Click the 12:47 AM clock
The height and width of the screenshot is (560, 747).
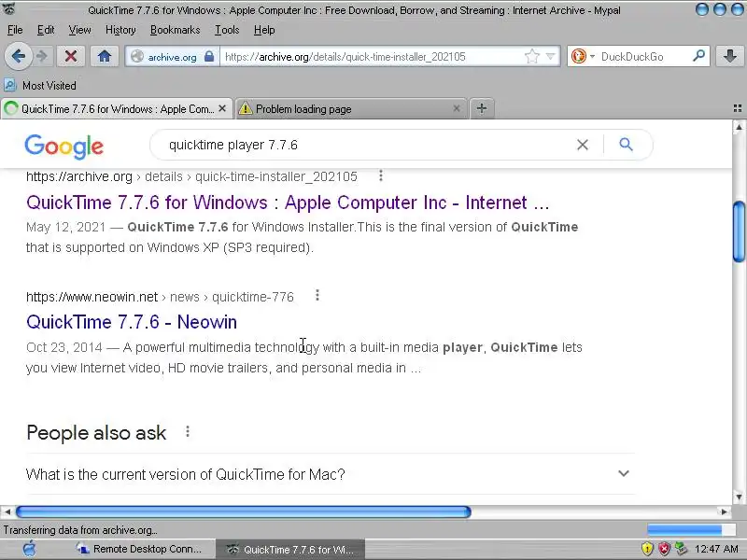click(716, 549)
